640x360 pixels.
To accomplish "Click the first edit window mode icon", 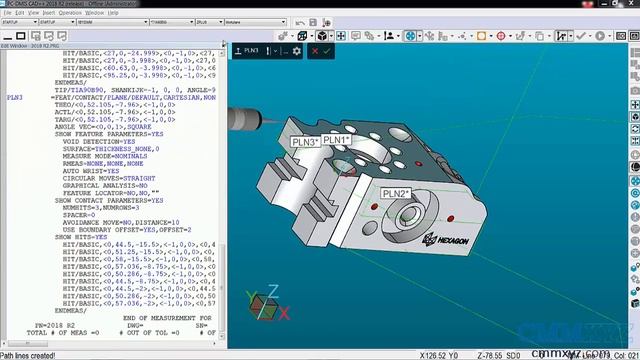I will [x=36, y=36].
